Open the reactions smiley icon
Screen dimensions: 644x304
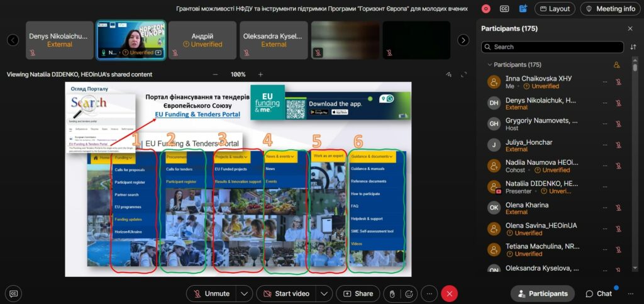point(409,293)
